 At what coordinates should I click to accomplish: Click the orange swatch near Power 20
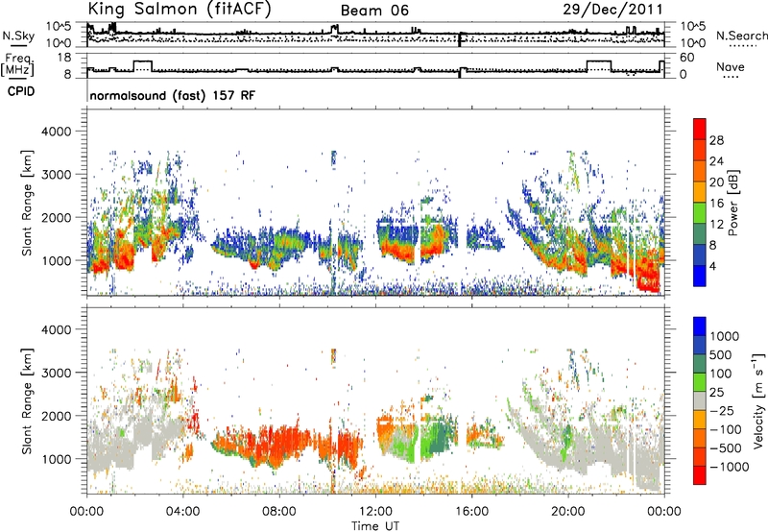pyautogui.click(x=700, y=171)
